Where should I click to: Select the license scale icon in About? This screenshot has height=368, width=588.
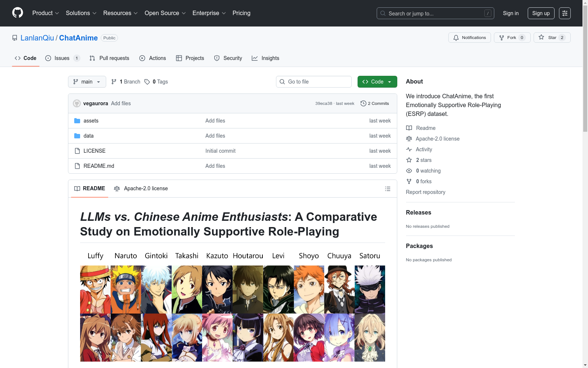(x=409, y=139)
